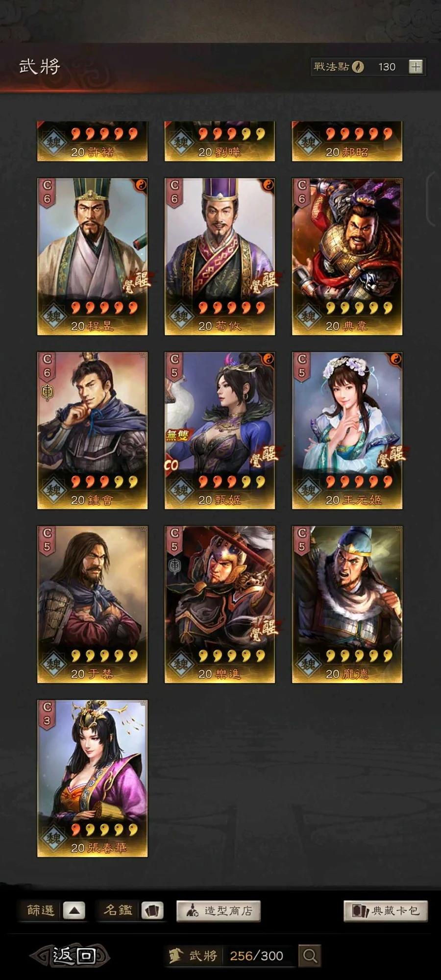The height and width of the screenshot is (980, 441).
Task: Click the plus icon beside 戰法點 130
Action: click(x=416, y=67)
